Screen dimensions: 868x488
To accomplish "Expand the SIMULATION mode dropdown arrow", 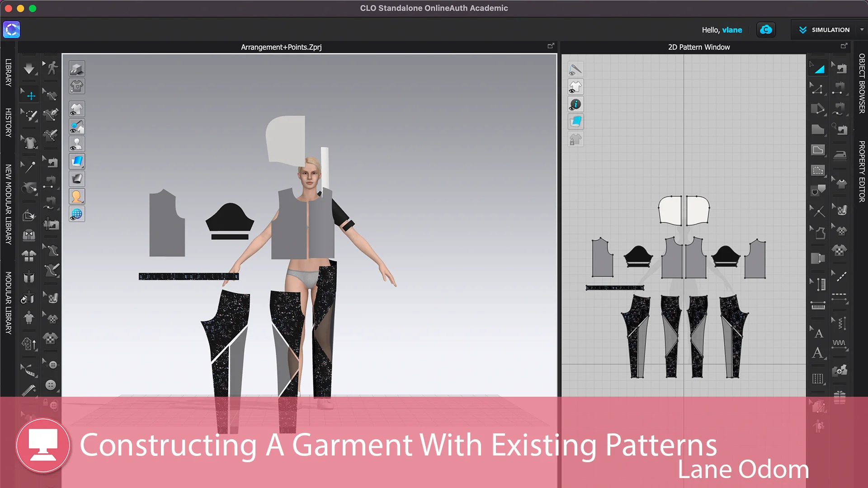I will (x=862, y=30).
